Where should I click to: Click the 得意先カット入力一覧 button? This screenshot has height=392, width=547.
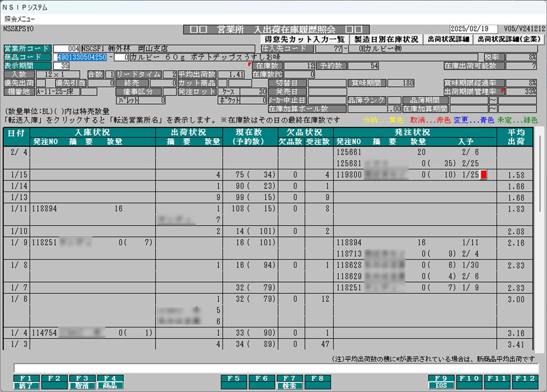[x=304, y=39]
